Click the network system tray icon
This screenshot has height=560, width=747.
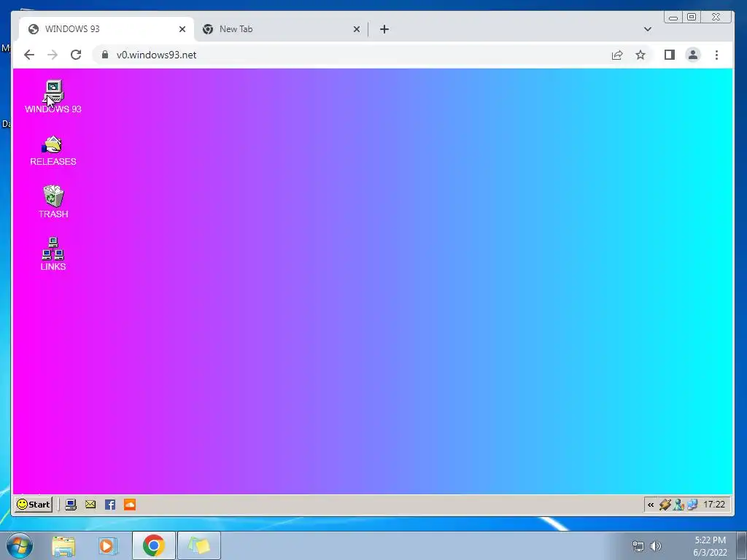click(638, 546)
